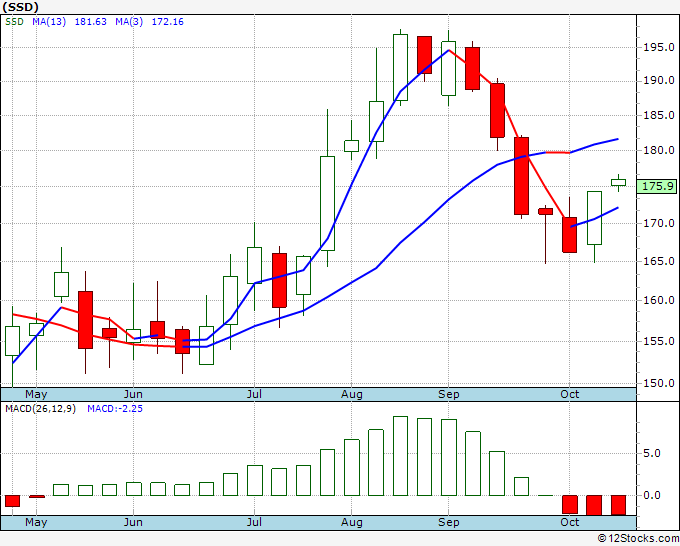Click Aug on the price chart date axis

(x=352, y=394)
